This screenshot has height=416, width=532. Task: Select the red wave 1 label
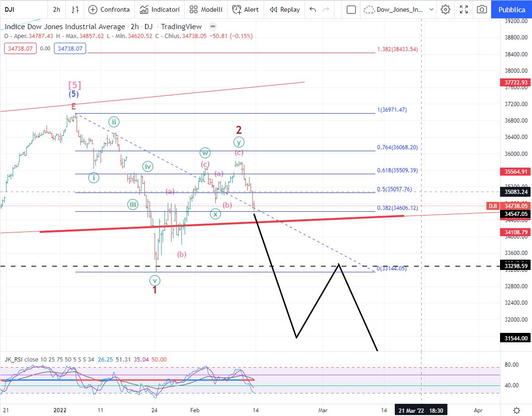(x=155, y=290)
